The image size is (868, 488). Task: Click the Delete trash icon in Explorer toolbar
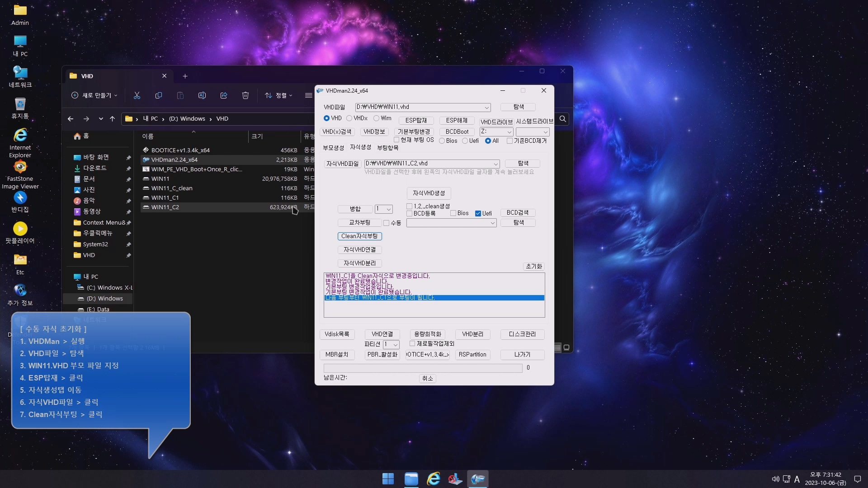tap(245, 95)
